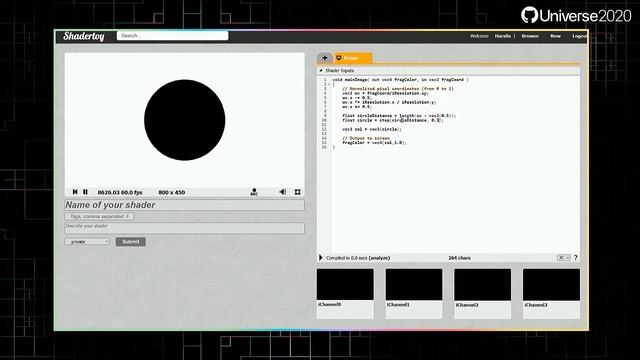Fold the code block at line 2

pos(328,84)
